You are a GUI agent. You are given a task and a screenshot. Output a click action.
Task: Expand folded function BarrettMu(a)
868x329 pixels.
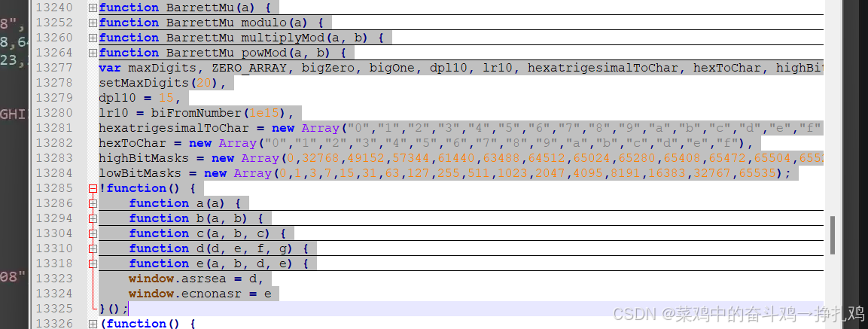[93, 8]
